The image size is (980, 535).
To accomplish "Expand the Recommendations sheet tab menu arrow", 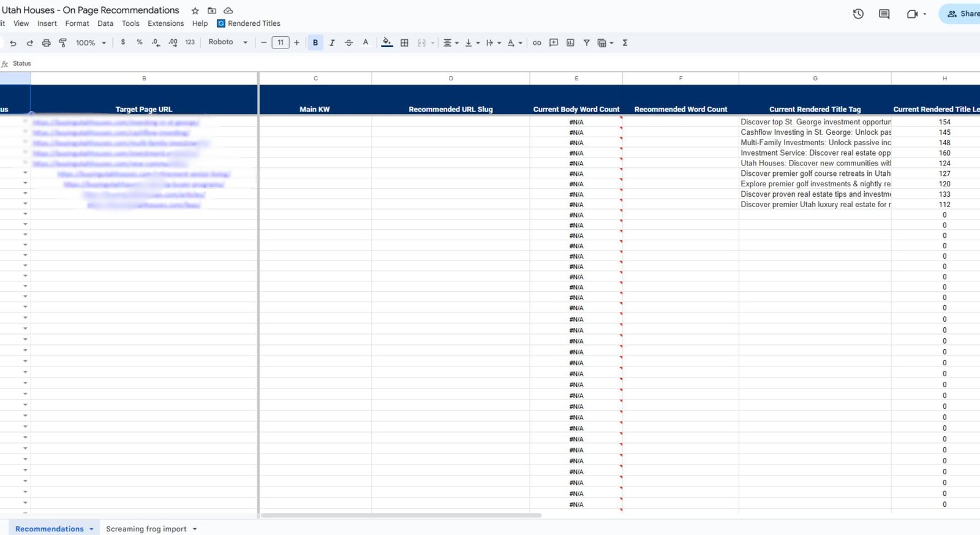I will click(92, 529).
